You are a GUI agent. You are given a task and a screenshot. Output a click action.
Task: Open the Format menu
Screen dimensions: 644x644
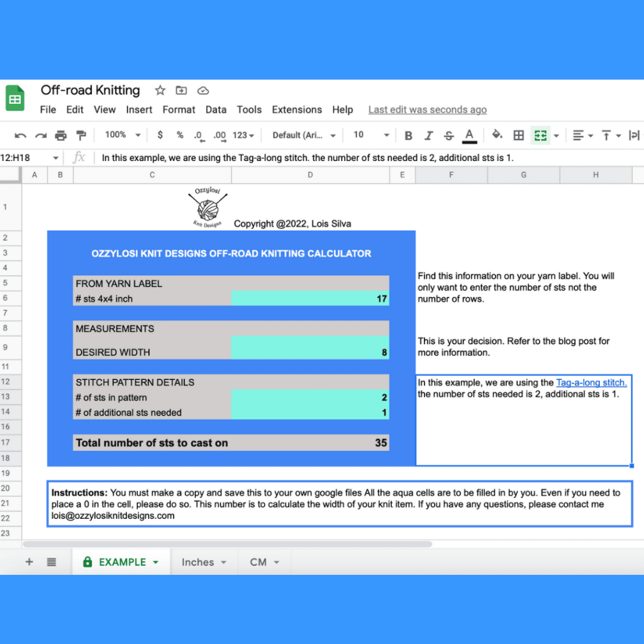click(x=179, y=109)
